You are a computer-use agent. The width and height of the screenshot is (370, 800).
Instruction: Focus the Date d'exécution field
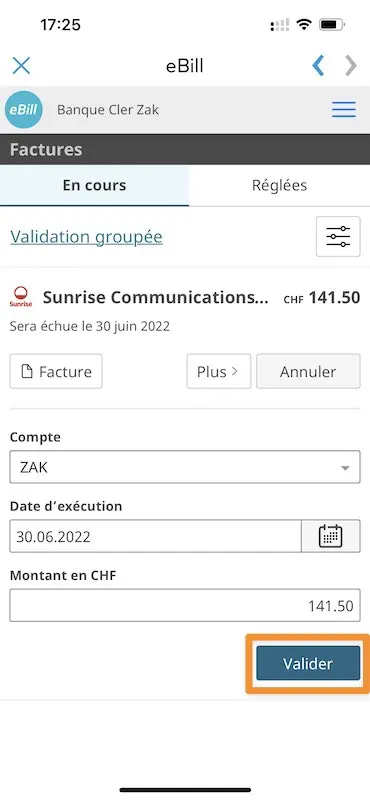click(156, 536)
